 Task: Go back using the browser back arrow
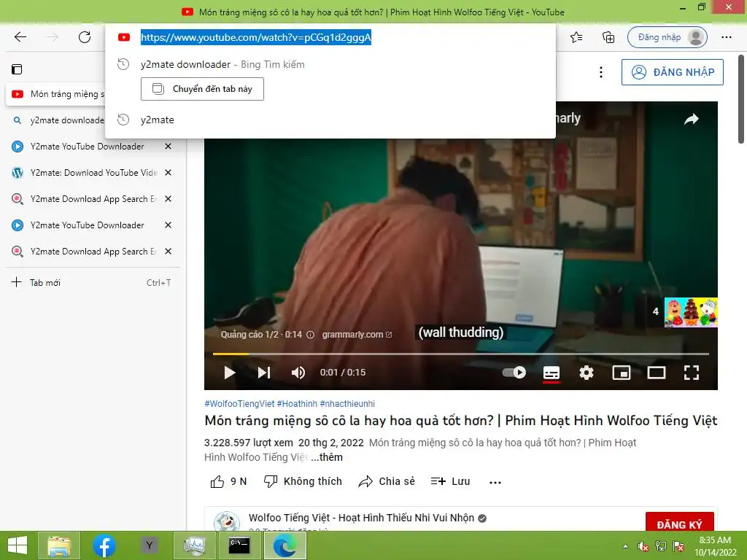[x=20, y=37]
